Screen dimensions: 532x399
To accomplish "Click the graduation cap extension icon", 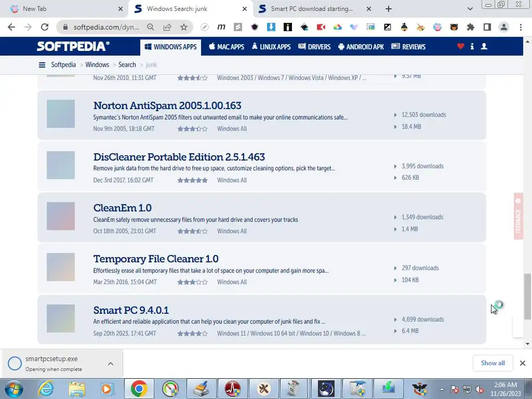I will (x=304, y=27).
